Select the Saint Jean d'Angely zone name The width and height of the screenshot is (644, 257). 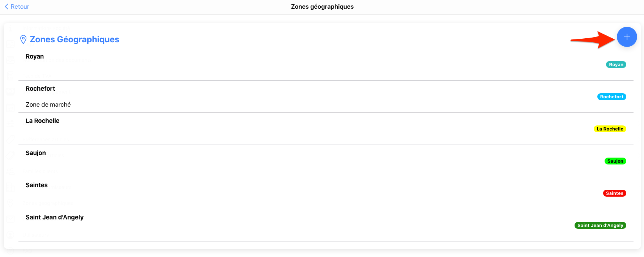(x=55, y=217)
